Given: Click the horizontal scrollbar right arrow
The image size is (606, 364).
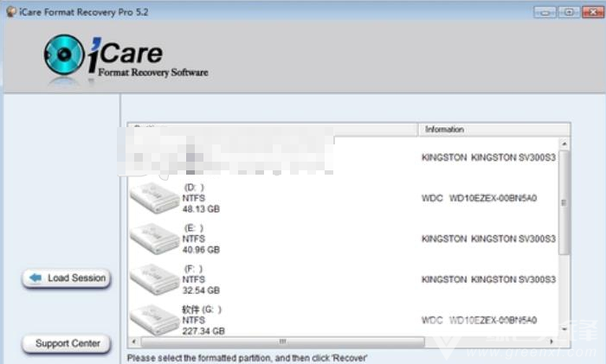Looking at the screenshot, I should (552, 342).
